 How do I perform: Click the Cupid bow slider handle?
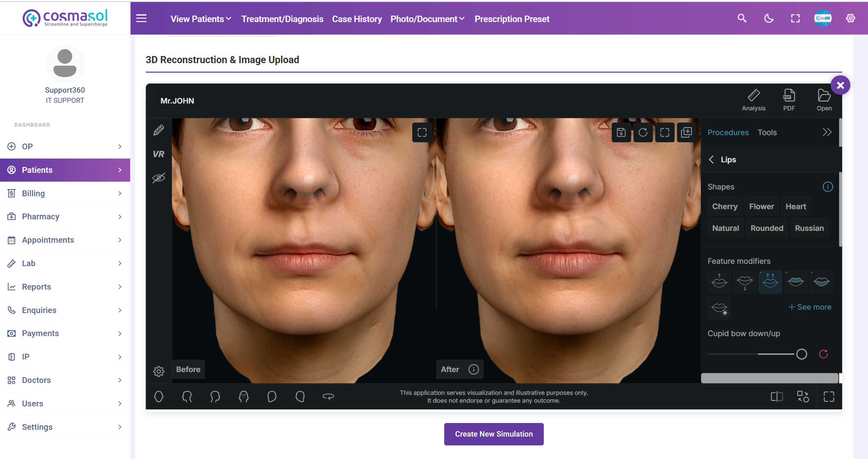click(801, 354)
